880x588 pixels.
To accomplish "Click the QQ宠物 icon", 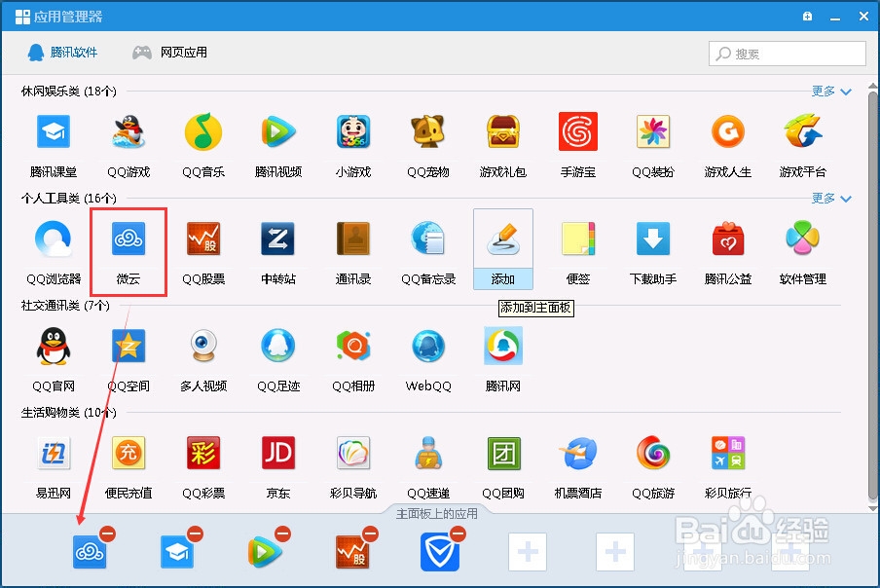I will click(x=428, y=131).
